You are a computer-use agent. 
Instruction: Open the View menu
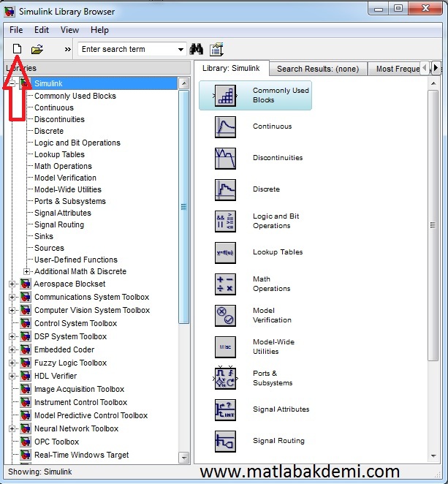pyautogui.click(x=69, y=30)
